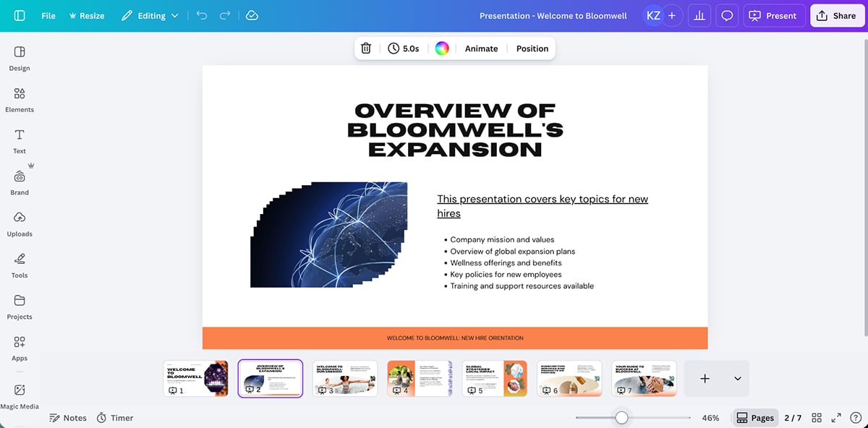
Task: Start the slideshow with Present
Action: pyautogui.click(x=774, y=15)
